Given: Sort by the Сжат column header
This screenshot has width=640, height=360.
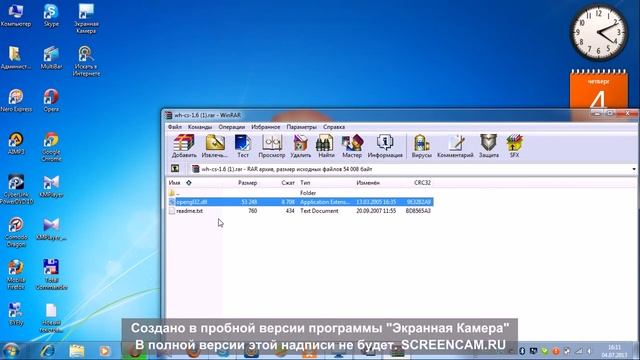Looking at the screenshot, I should 288,182.
